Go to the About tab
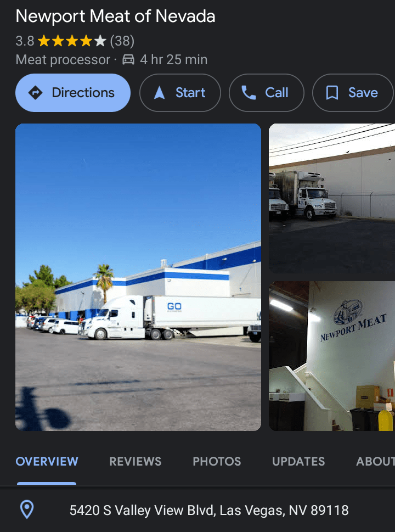This screenshot has width=395, height=532. (x=375, y=461)
